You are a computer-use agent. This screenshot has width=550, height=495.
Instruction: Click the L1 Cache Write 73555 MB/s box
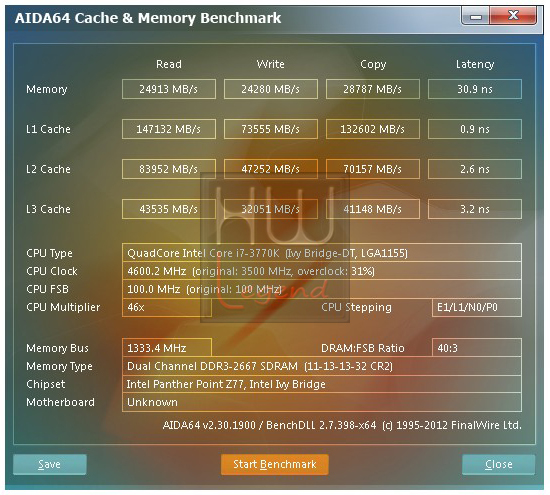(x=271, y=129)
